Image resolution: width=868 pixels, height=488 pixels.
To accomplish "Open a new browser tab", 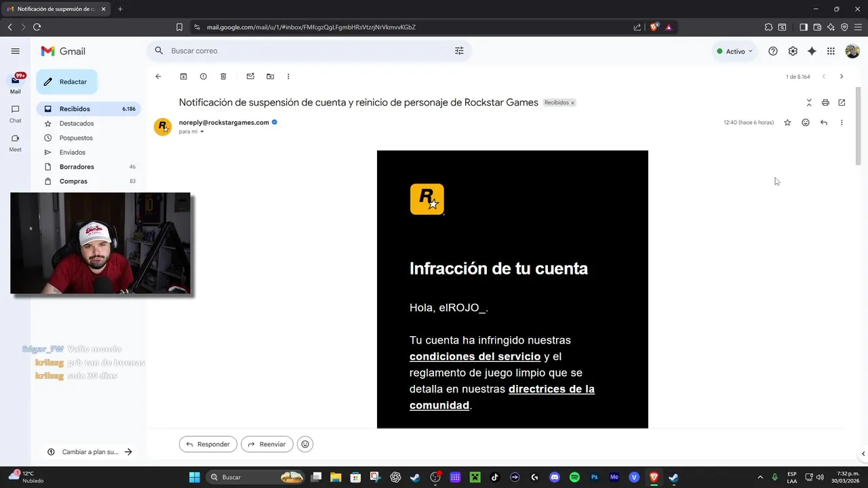I will click(x=120, y=9).
